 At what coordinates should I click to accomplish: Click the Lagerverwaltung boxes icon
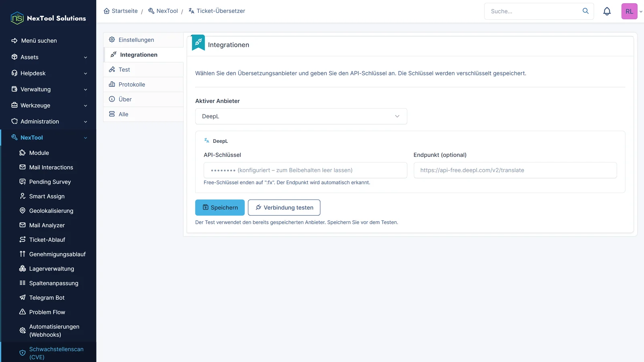23,268
